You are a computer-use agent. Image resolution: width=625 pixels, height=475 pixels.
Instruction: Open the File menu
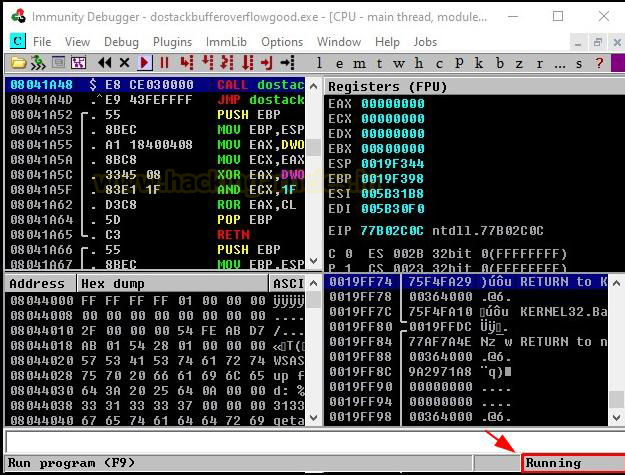click(42, 42)
